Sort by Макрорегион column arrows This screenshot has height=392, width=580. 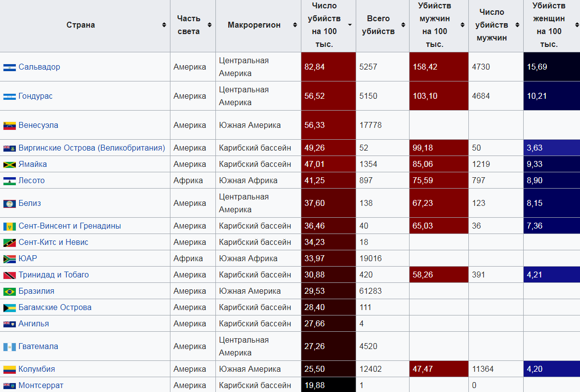(295, 25)
